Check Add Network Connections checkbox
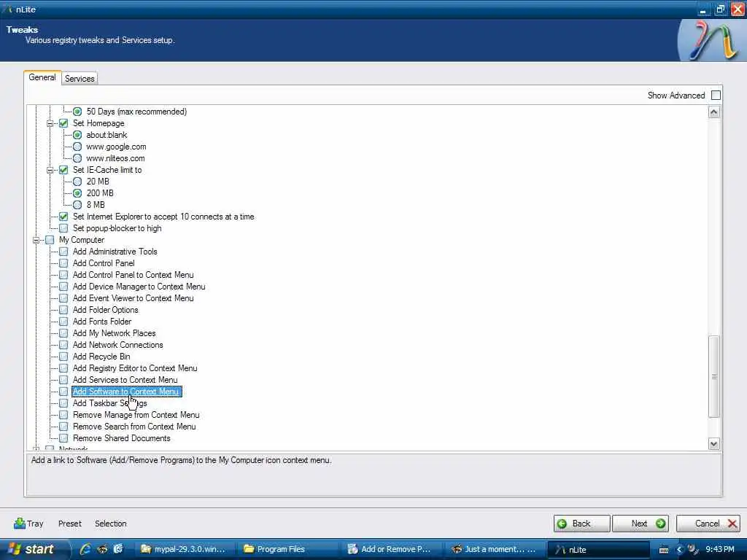Image resolution: width=747 pixels, height=560 pixels. [x=63, y=345]
